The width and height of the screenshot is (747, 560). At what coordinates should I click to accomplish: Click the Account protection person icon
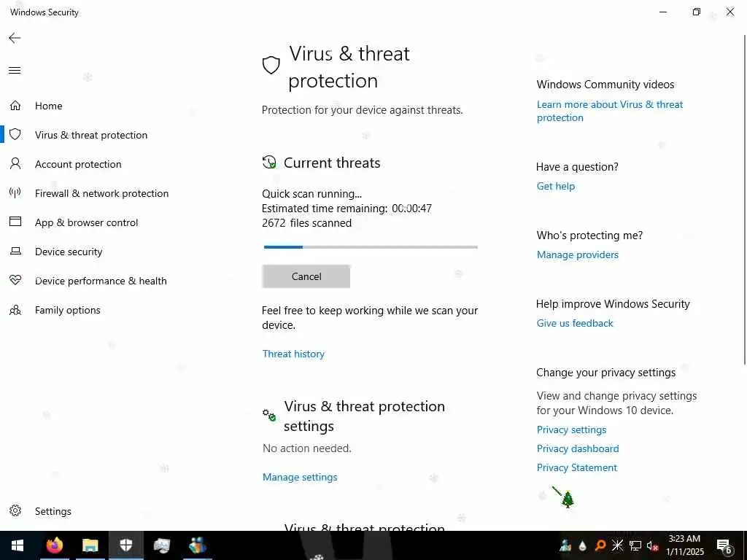click(x=15, y=164)
